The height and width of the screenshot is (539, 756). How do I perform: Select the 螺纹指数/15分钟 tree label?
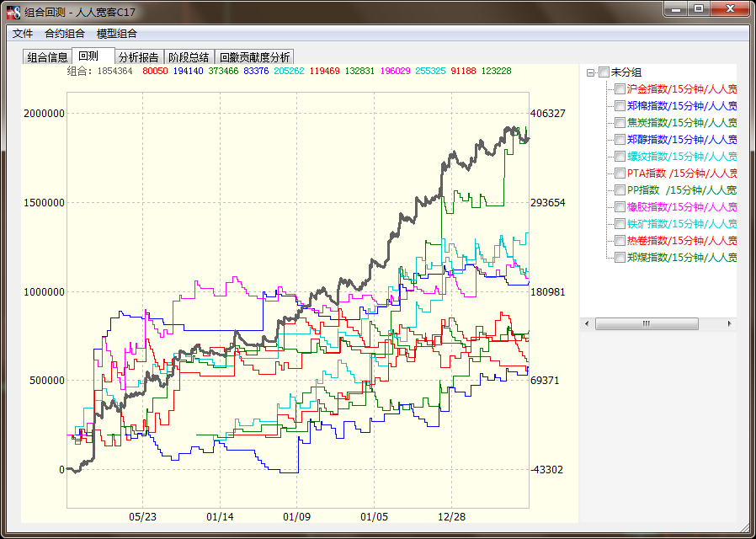(682, 156)
